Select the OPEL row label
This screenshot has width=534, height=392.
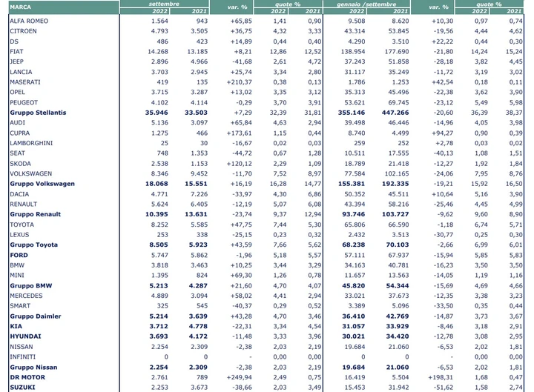(17, 92)
